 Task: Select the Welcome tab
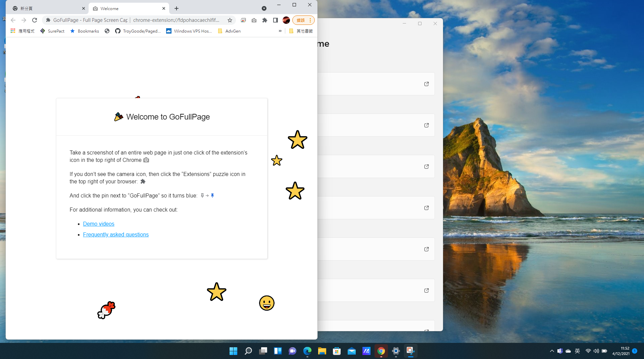(x=129, y=8)
